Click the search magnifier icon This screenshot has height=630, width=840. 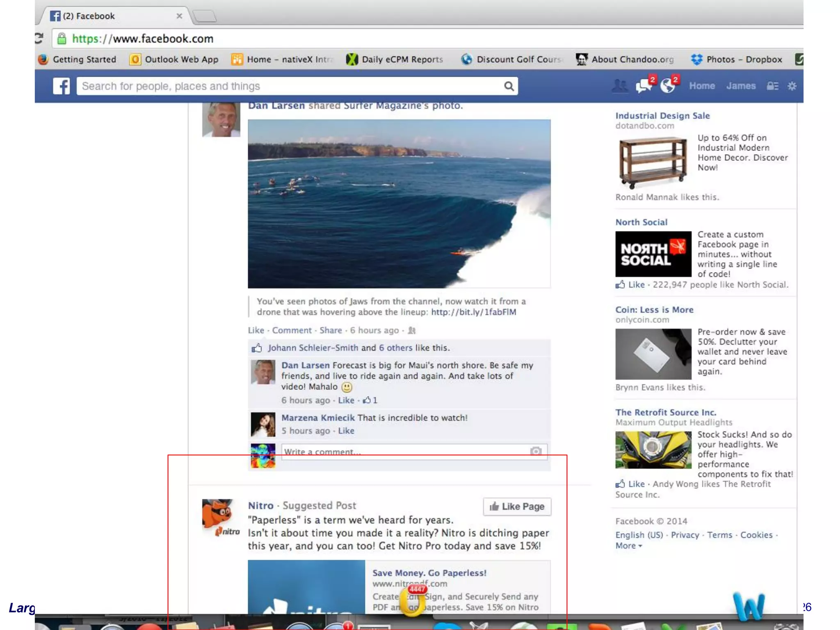[x=509, y=86]
